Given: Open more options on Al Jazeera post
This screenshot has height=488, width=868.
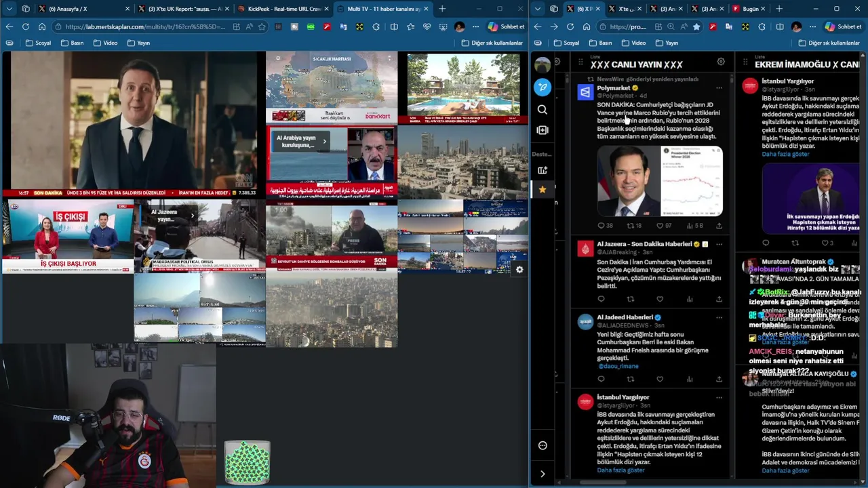Looking at the screenshot, I should (x=719, y=244).
